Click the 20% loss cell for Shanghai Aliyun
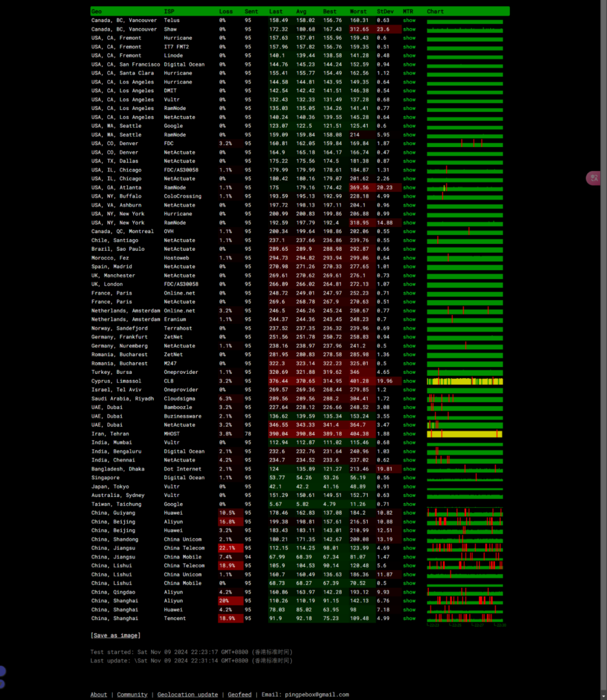 coord(230,601)
